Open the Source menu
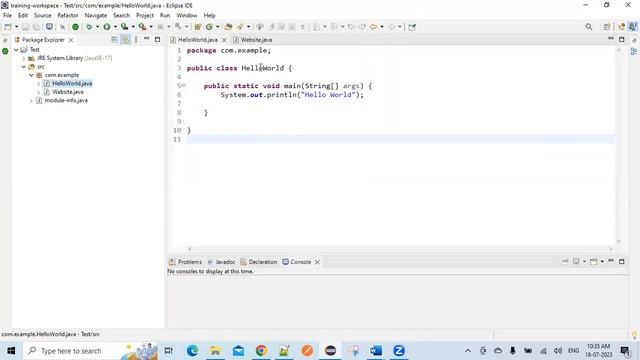The height and width of the screenshot is (360, 640). 42,16
